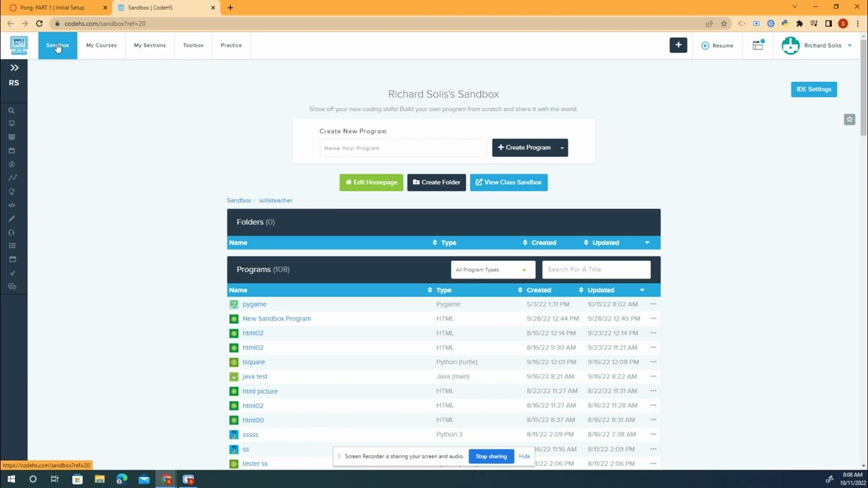
Task: Click the code brackets sidebar icon
Action: pyautogui.click(x=12, y=205)
